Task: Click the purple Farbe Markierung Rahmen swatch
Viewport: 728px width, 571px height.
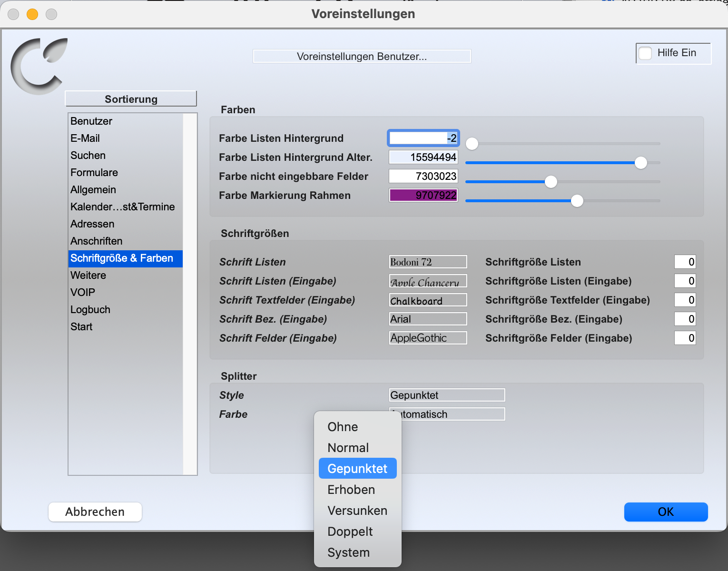Action: (423, 195)
